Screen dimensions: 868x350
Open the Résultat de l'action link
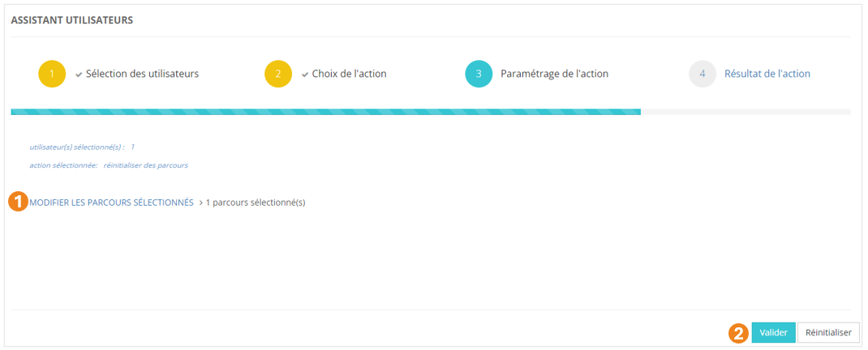click(767, 74)
